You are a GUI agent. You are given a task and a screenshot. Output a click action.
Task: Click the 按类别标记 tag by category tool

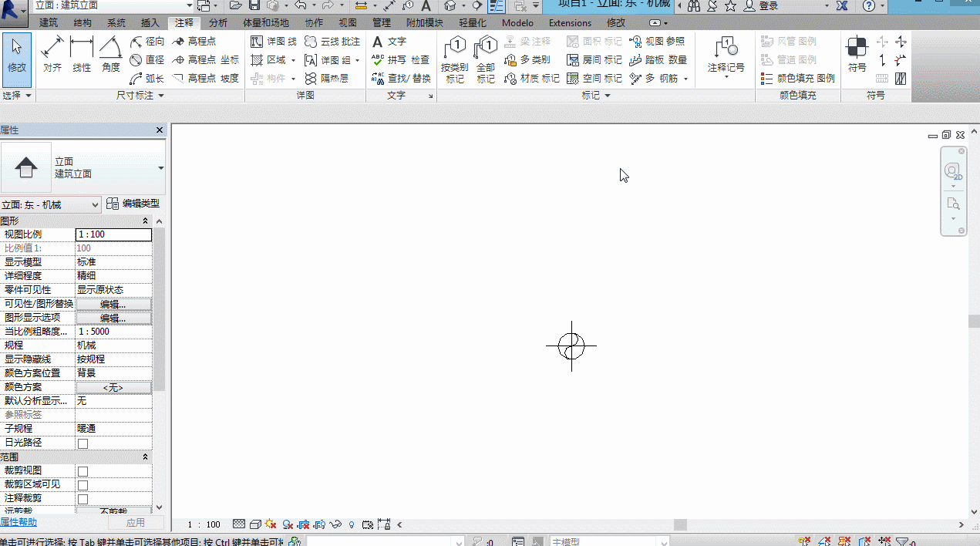[x=455, y=60]
